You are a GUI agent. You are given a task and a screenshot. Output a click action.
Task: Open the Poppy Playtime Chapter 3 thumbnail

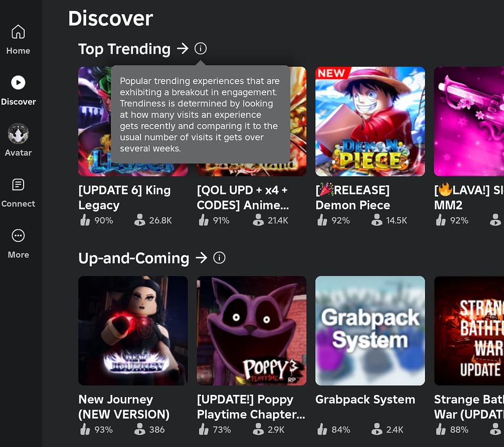coord(251,331)
